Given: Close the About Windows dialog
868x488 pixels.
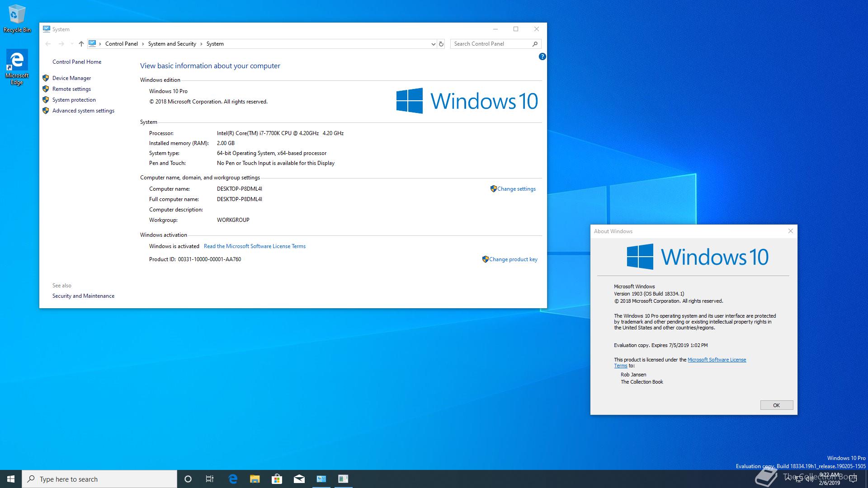Looking at the screenshot, I should (791, 231).
